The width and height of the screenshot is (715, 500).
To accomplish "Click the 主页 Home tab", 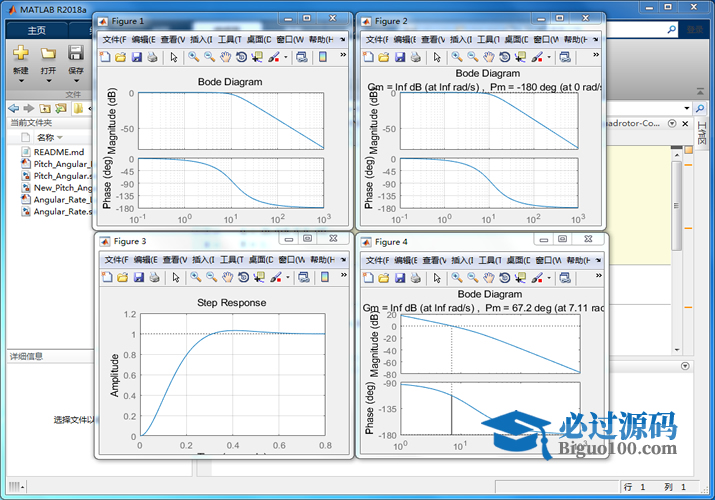I will (37, 30).
